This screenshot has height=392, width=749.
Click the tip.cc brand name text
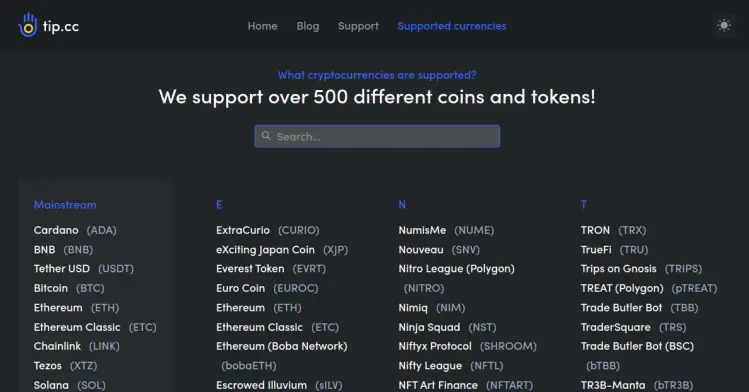coord(61,26)
